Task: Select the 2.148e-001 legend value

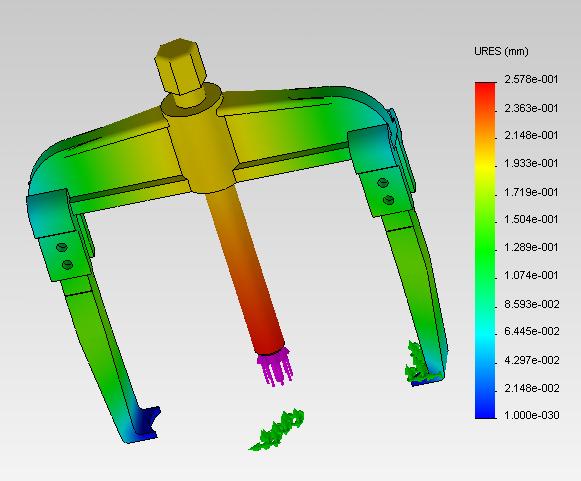Action: pyautogui.click(x=531, y=135)
